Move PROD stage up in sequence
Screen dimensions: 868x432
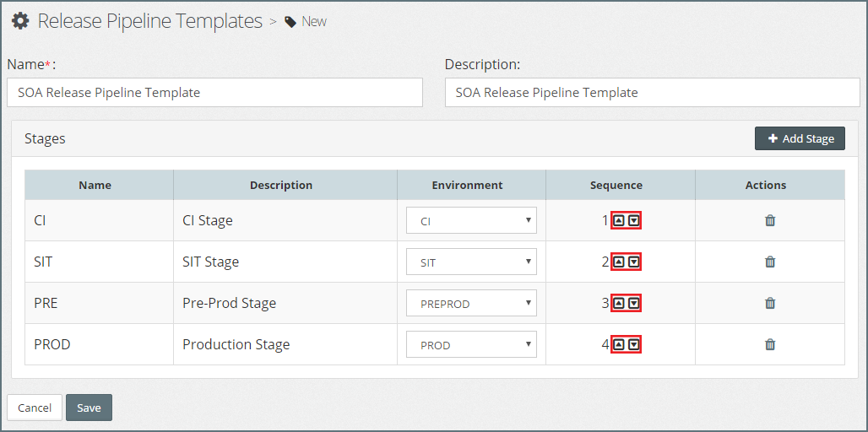click(x=619, y=344)
